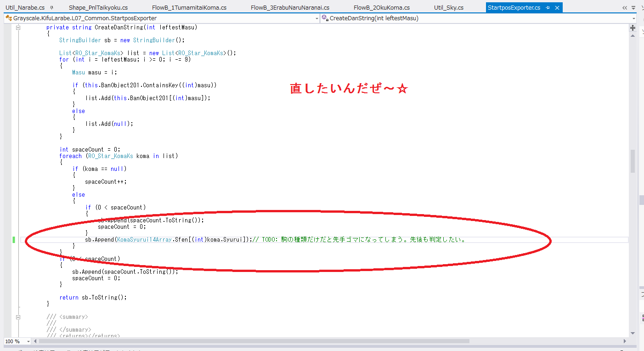This screenshot has height=351, width=644.
Task: Click the 'List<RO_Star_KomaKs> list' declaration line
Action: pos(147,53)
